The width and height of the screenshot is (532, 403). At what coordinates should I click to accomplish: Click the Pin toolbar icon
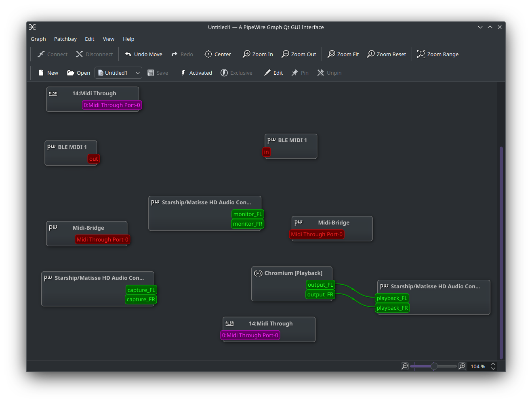click(295, 73)
